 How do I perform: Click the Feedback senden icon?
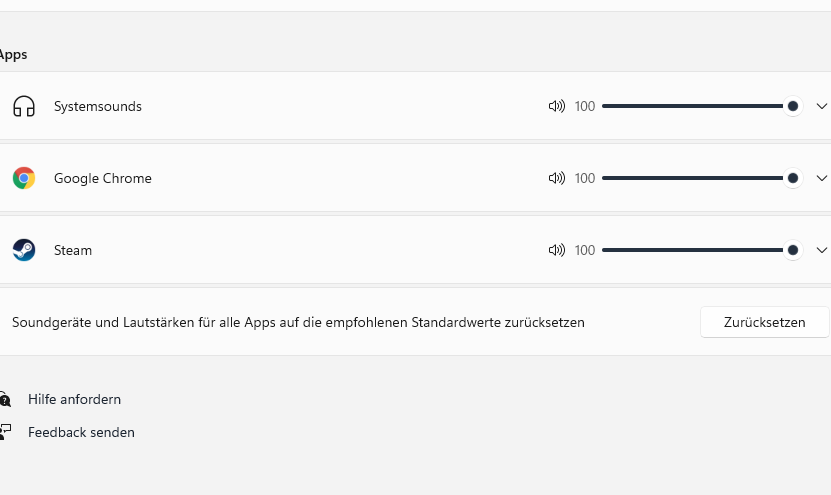(5, 432)
